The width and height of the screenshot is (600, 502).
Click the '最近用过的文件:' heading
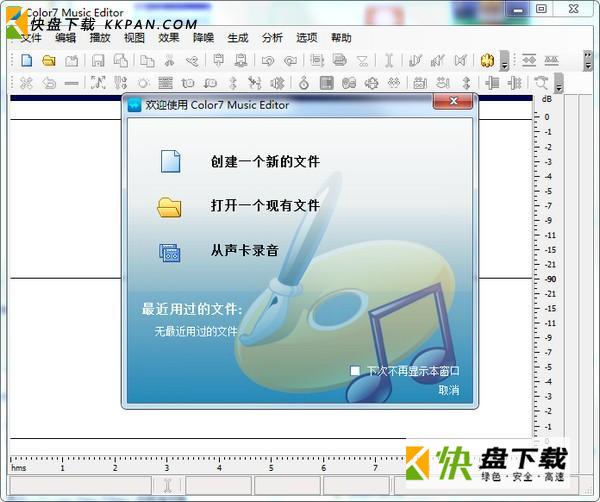point(192,309)
